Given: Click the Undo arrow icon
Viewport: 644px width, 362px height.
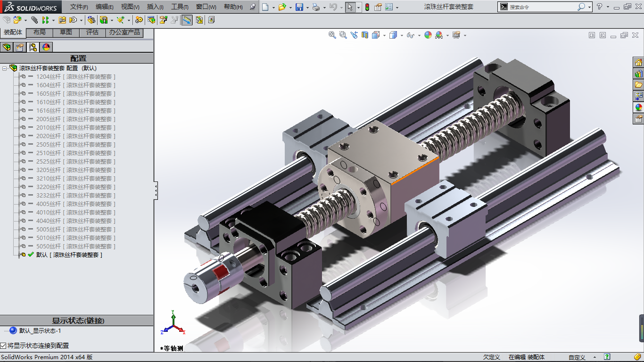Looking at the screenshot, I should (333, 7).
